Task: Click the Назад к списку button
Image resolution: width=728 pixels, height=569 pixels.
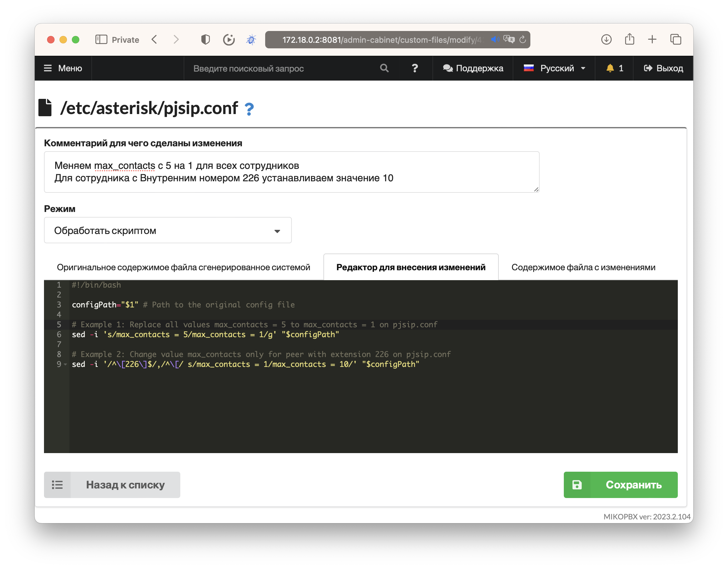Action: point(112,485)
